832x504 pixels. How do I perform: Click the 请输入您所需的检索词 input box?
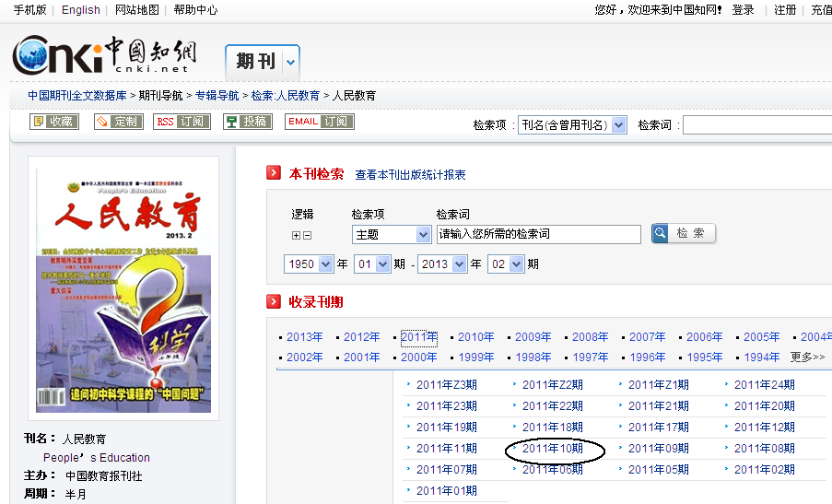pyautogui.click(x=539, y=234)
